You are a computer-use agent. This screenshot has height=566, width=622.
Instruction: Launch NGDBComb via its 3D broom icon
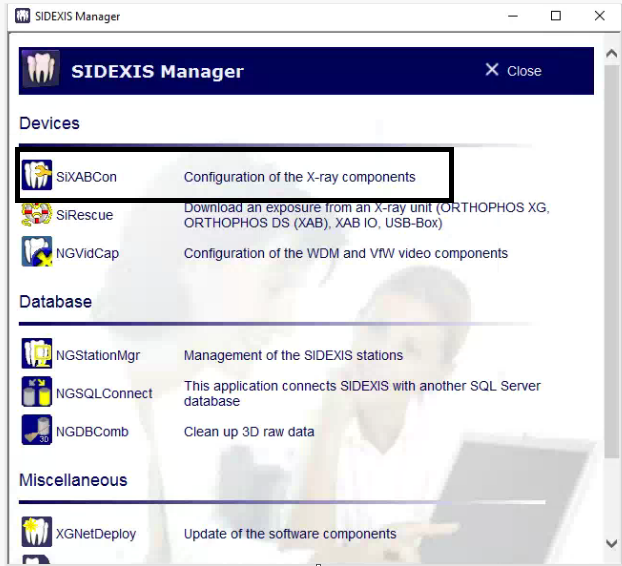click(x=36, y=430)
